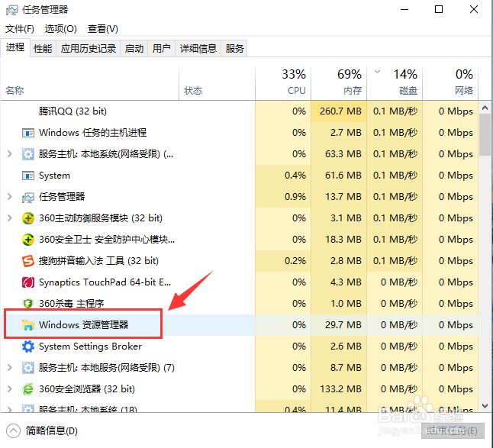Minimize the Task Manager window

point(404,10)
